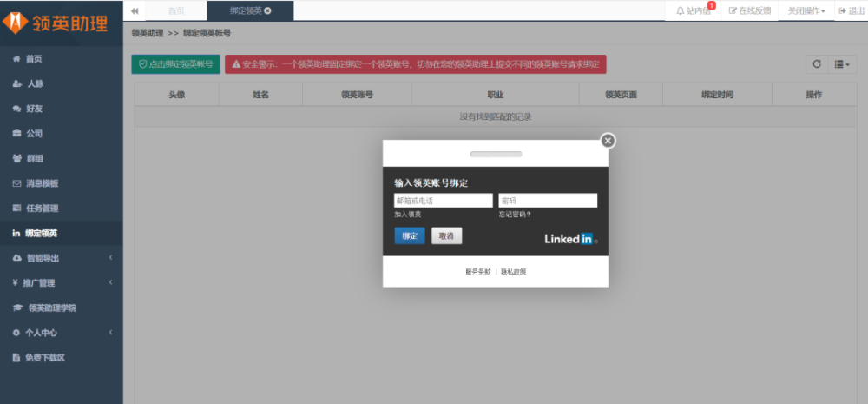Screen dimensions: 868x404
Task: Click the chat bubbles icon beside 好友
Action: [x=16, y=109]
